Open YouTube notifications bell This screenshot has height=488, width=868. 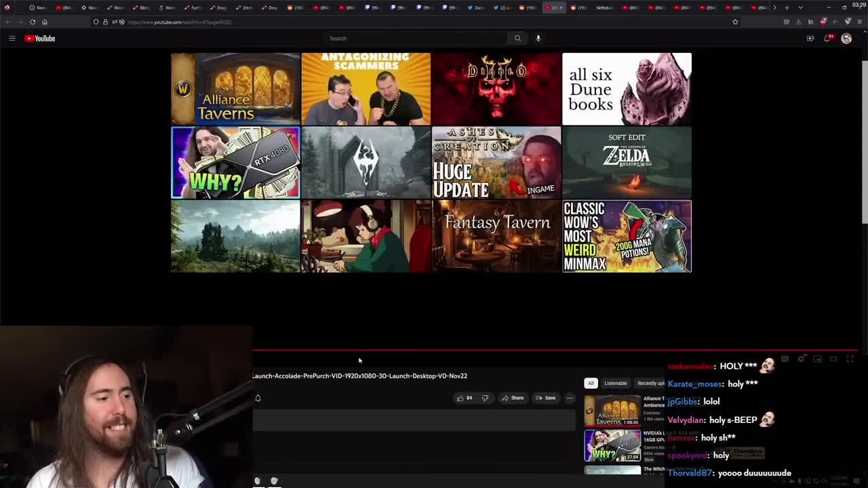point(827,39)
